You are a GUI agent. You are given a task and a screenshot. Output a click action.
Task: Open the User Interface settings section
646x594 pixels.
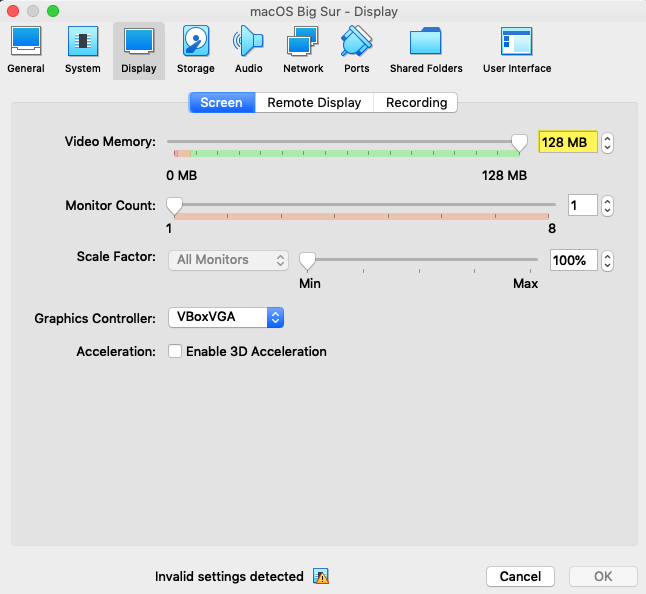(x=517, y=50)
